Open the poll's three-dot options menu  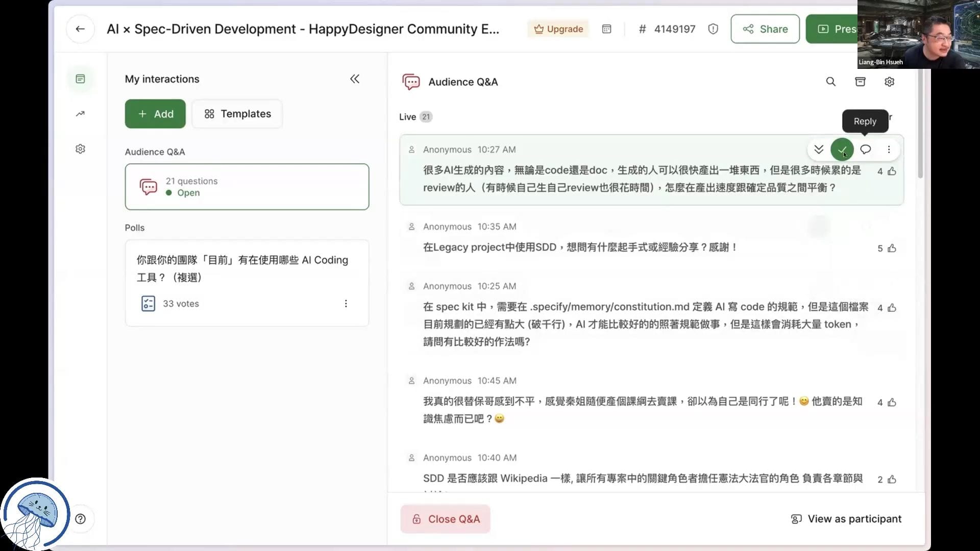coord(346,304)
